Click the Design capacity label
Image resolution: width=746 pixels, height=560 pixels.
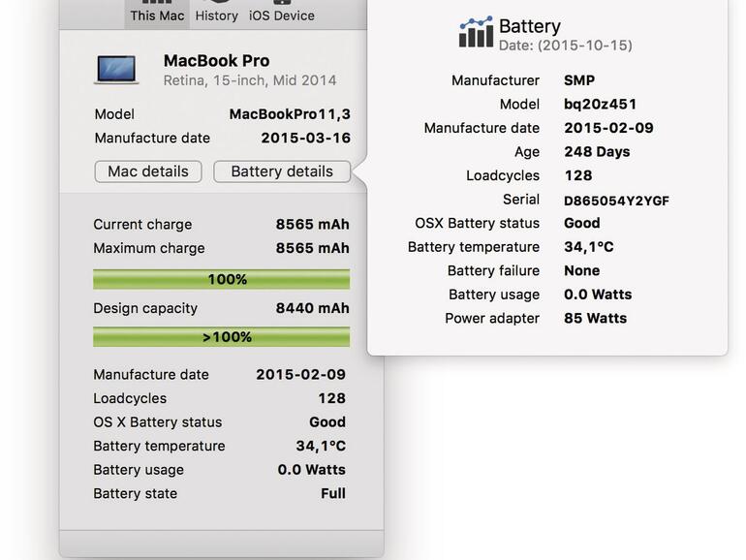point(145,308)
